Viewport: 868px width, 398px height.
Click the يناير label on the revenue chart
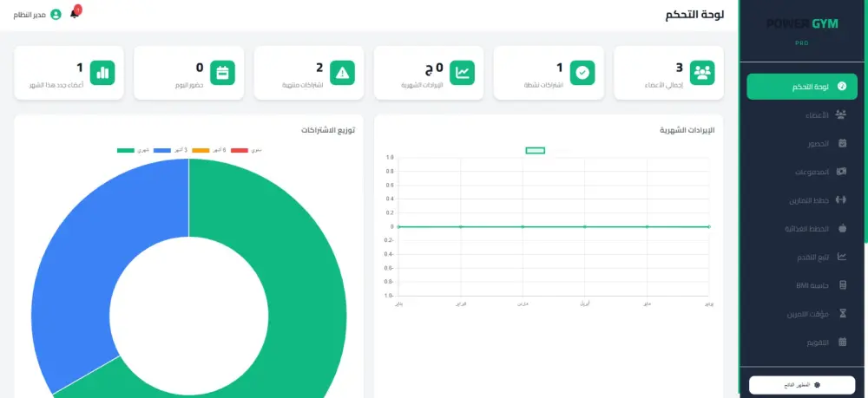398,304
